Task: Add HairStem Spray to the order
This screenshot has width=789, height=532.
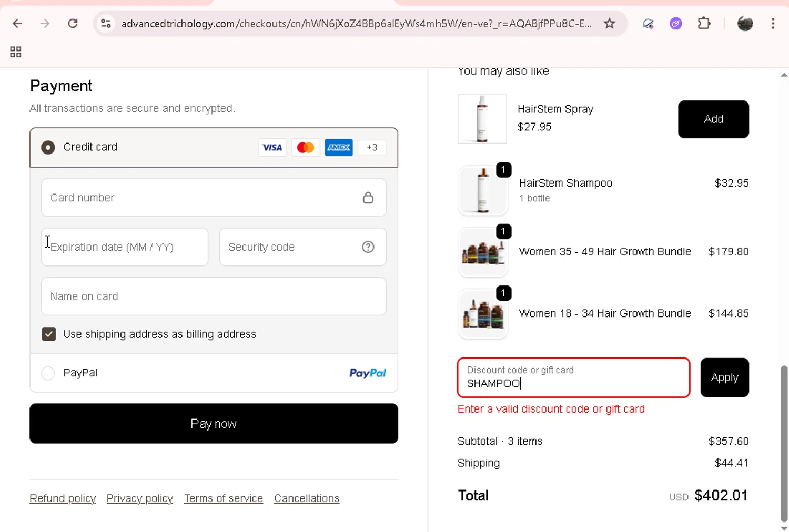Action: 713,119
